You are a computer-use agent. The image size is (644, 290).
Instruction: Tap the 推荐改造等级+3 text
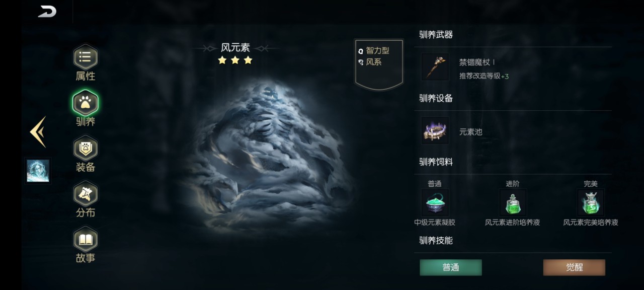[x=484, y=76]
